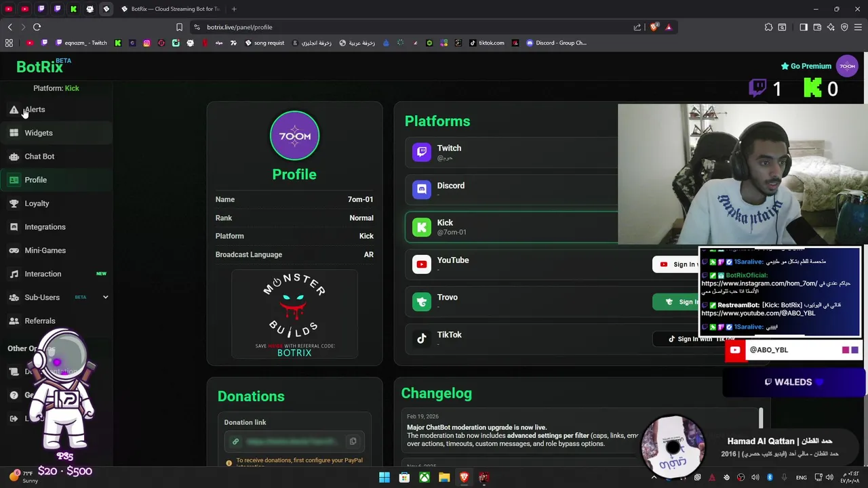Click the BotRix logo
This screenshot has width=868, height=488.
tap(40, 67)
